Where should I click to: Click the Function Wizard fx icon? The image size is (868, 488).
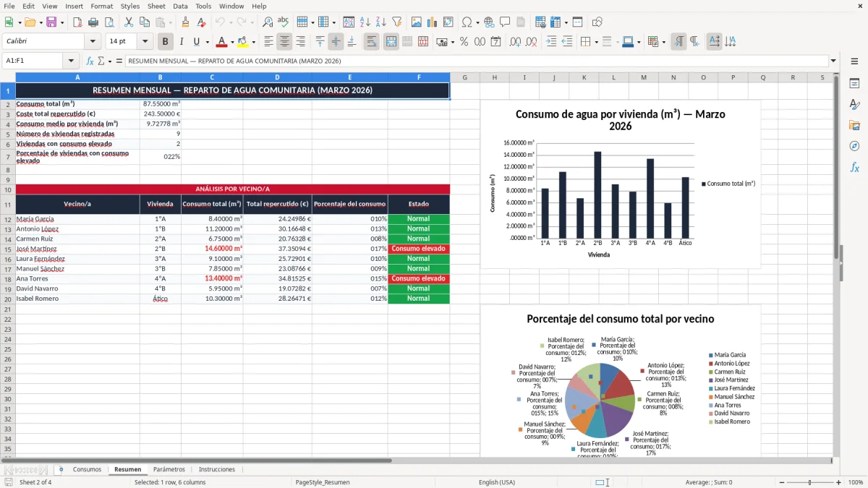click(90, 61)
